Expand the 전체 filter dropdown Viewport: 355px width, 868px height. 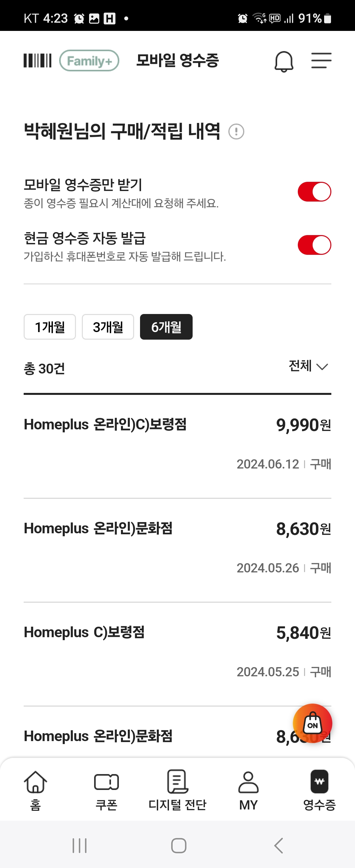[308, 366]
